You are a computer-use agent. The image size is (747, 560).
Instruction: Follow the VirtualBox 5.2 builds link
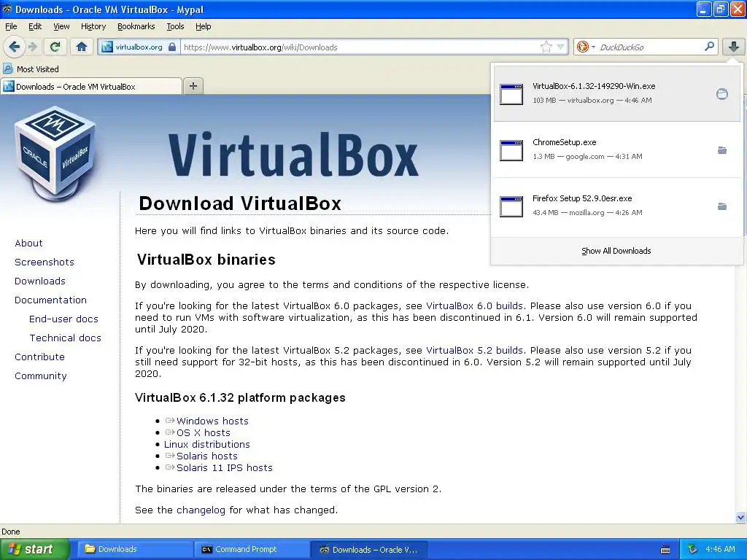tap(474, 350)
